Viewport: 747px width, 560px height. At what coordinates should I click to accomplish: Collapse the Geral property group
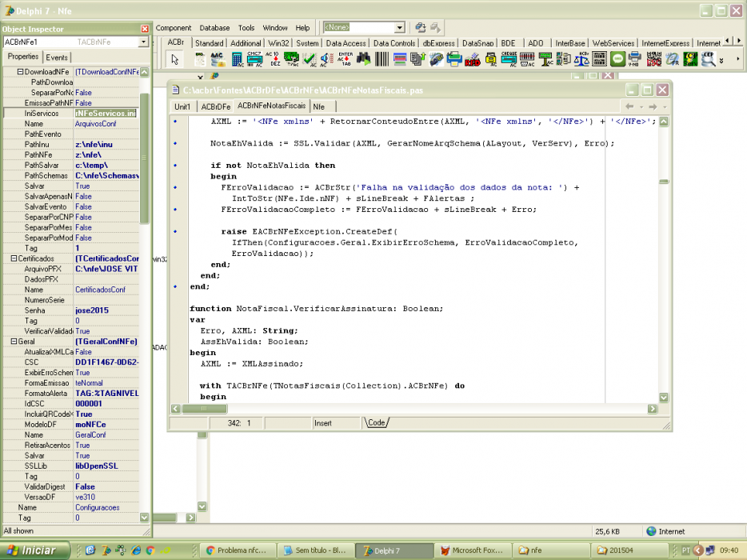tap(14, 342)
